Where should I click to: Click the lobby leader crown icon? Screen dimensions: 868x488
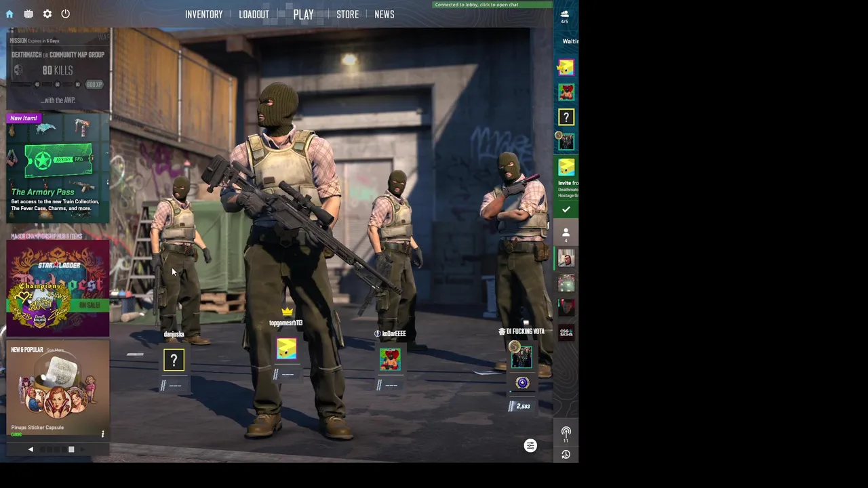(x=287, y=311)
